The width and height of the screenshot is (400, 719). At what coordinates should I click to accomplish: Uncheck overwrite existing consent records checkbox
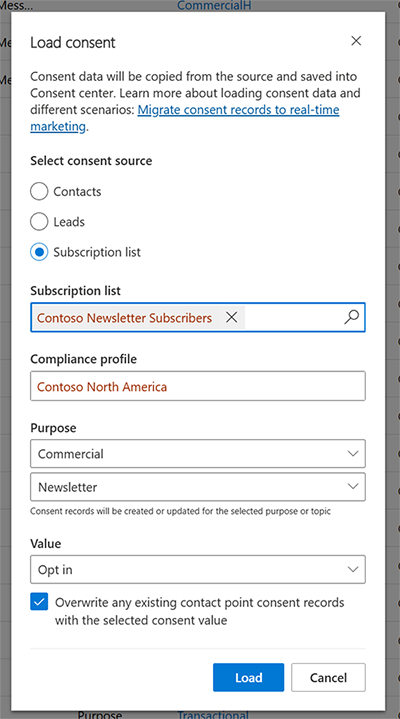pyautogui.click(x=39, y=602)
